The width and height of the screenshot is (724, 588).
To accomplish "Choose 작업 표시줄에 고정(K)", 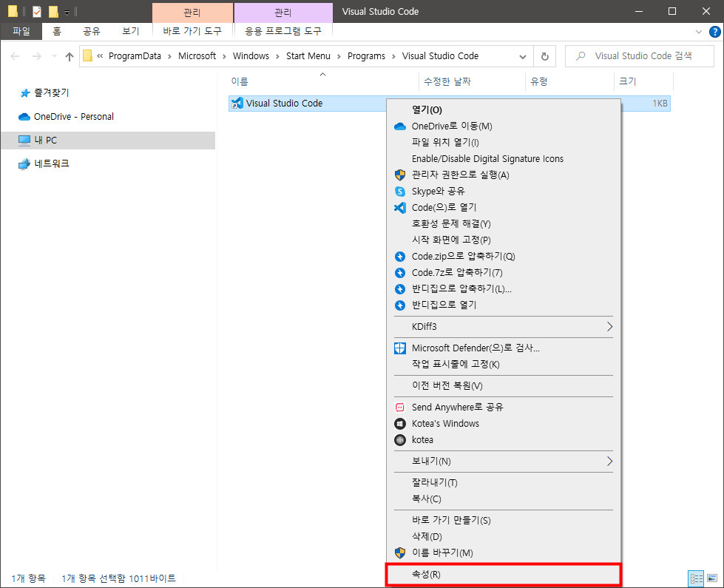I will [x=504, y=364].
